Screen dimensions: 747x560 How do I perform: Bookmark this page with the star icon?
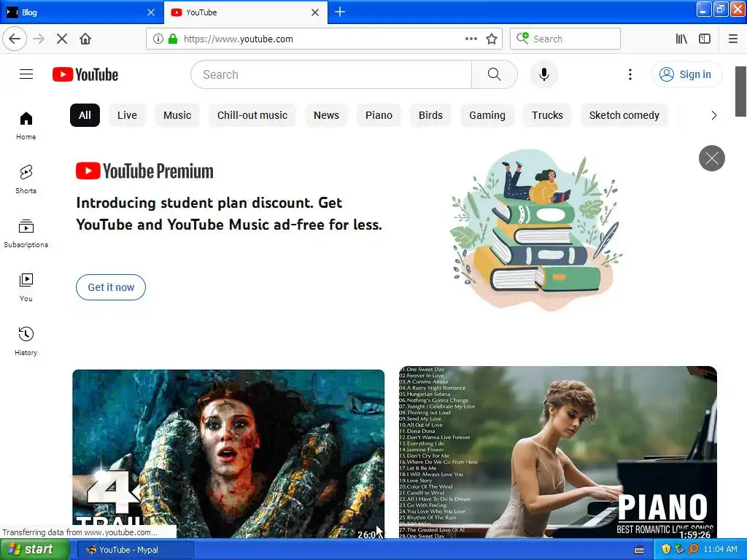pos(492,39)
